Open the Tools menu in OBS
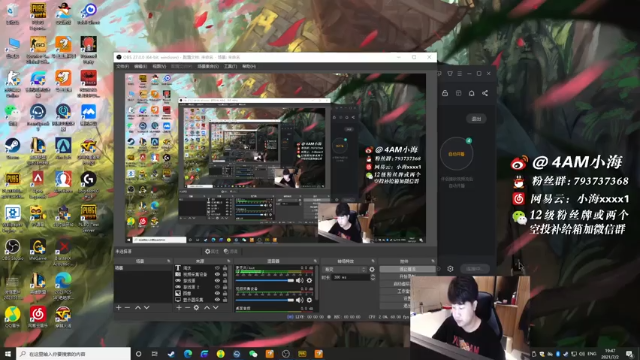 [231, 66]
